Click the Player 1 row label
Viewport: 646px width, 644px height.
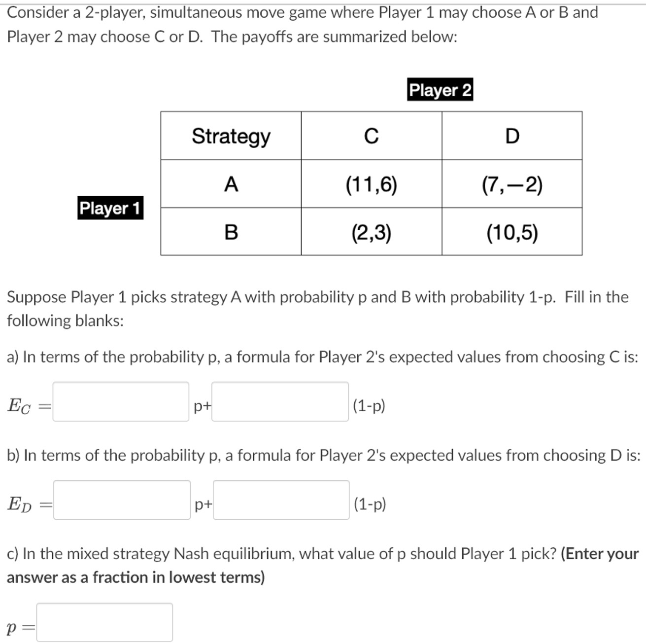pos(110,208)
